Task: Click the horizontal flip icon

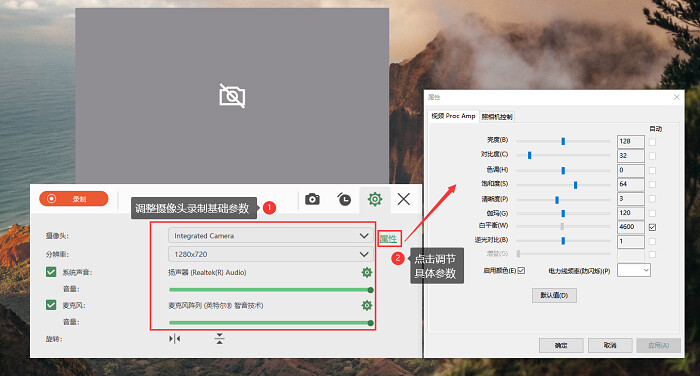Action: [x=175, y=339]
